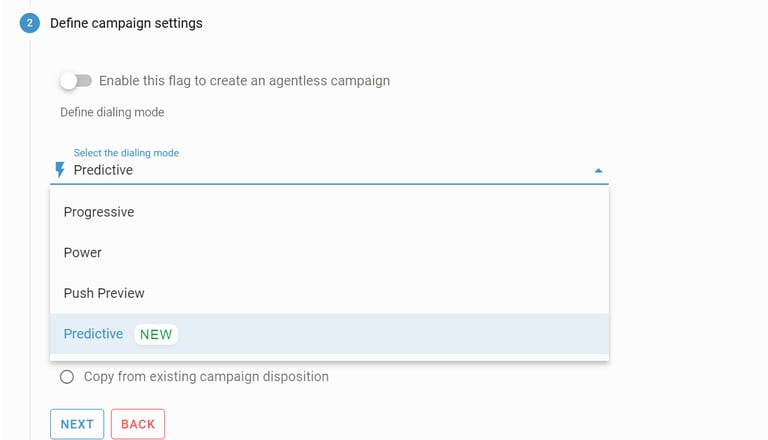Select the Power dialing mode option
The width and height of the screenshot is (768, 440).
tap(83, 253)
